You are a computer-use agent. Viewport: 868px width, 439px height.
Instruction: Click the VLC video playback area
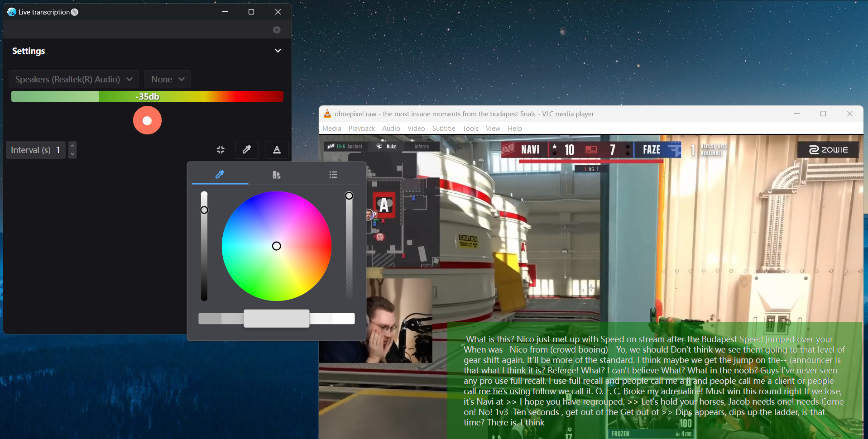tap(591, 286)
